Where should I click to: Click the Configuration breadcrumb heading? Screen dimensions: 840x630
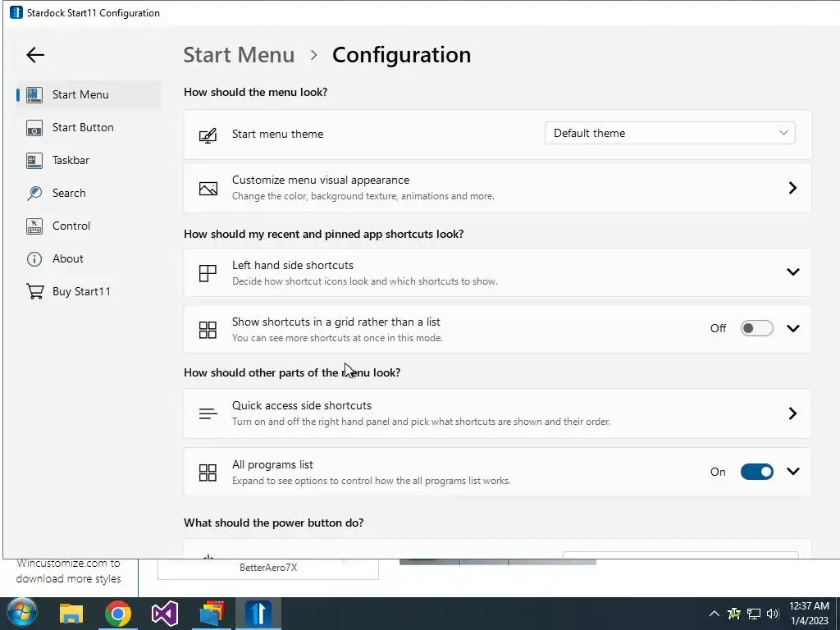pyautogui.click(x=401, y=55)
